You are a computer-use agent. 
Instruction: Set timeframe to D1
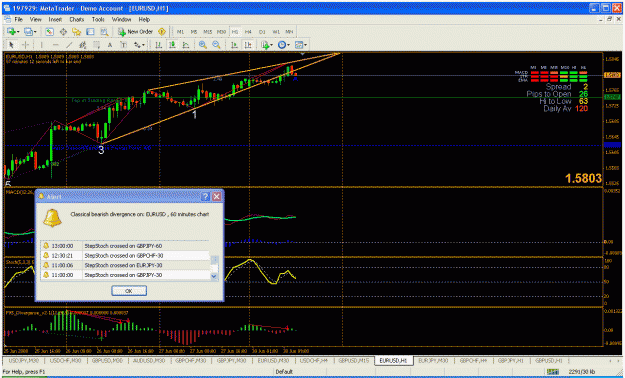262,32
